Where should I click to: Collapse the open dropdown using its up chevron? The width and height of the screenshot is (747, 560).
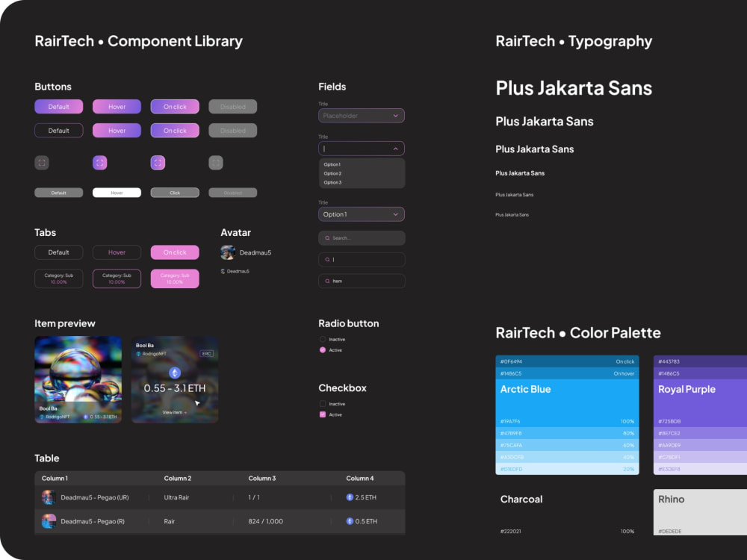point(395,149)
